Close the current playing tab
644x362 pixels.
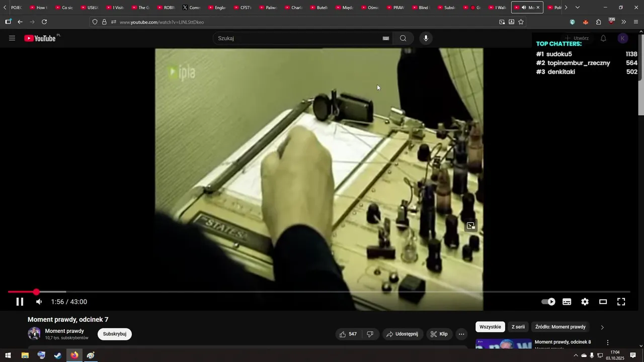(538, 8)
